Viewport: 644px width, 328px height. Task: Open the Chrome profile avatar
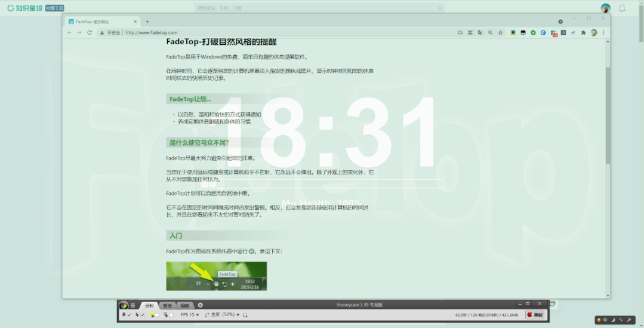point(594,32)
